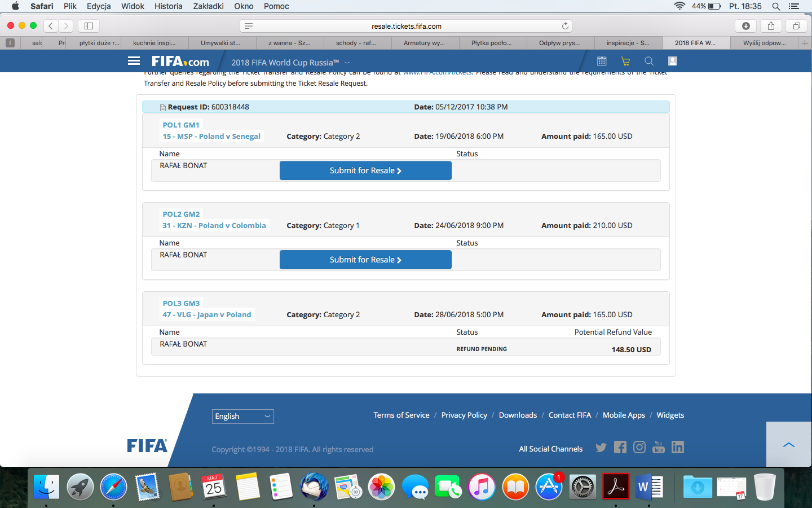Open the Downloads footer link
Screen dimensions: 812x508
click(518, 415)
